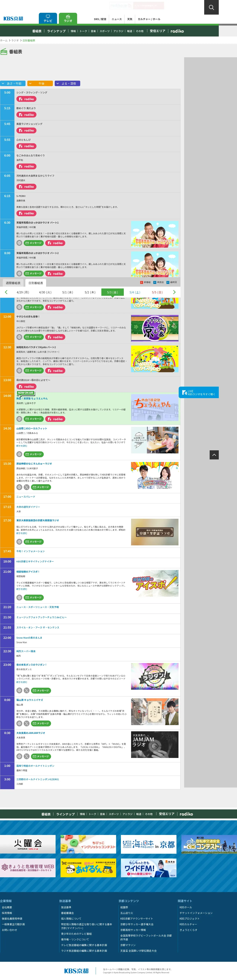Select date 5/5 (日)
The image size is (237, 980).
click(x=157, y=292)
